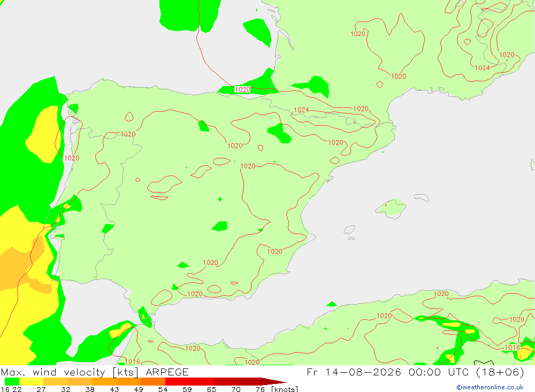
Task: Click the orange legend swatch between 43 and 49
Action: pyautogui.click(x=128, y=381)
